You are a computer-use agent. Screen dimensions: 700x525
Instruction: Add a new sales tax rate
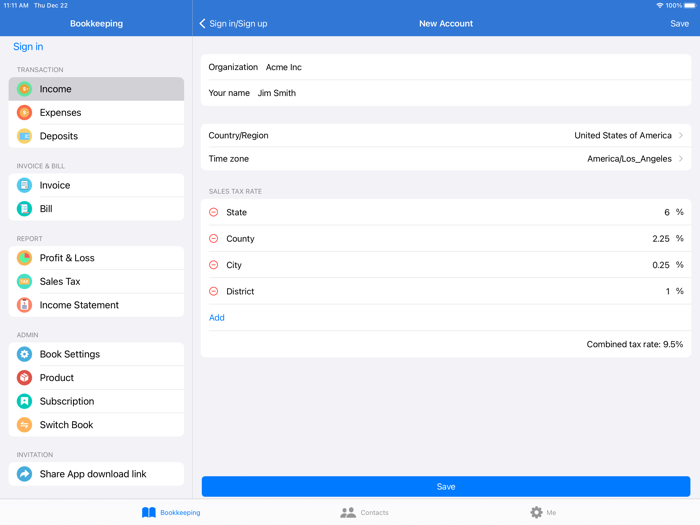click(217, 317)
